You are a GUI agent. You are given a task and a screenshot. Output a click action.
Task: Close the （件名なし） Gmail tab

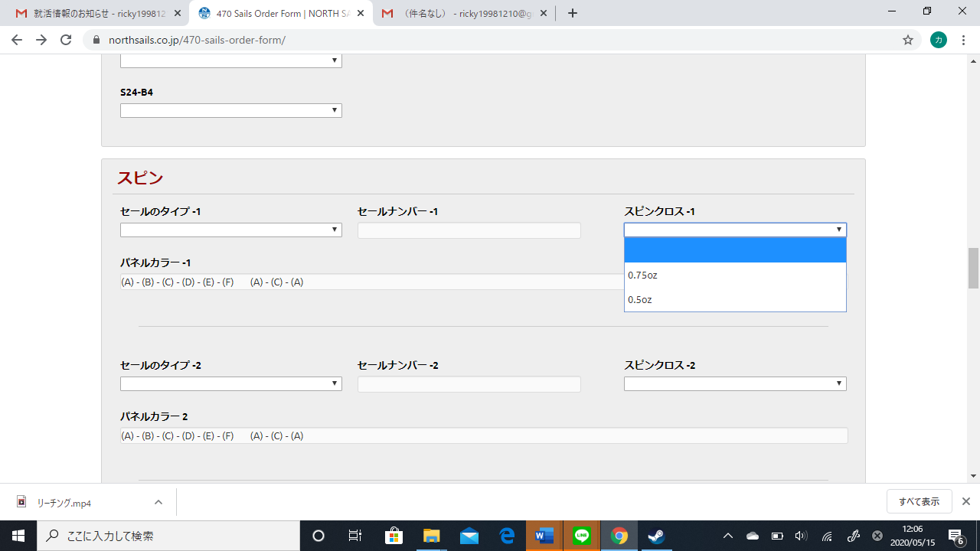[544, 14]
